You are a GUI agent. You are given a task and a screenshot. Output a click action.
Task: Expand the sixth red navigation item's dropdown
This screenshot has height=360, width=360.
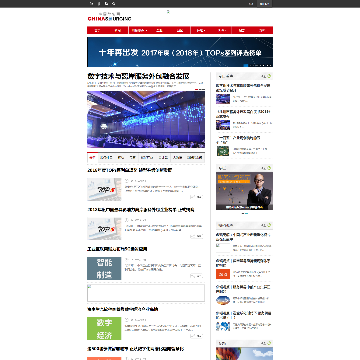pyautogui.click(x=201, y=30)
